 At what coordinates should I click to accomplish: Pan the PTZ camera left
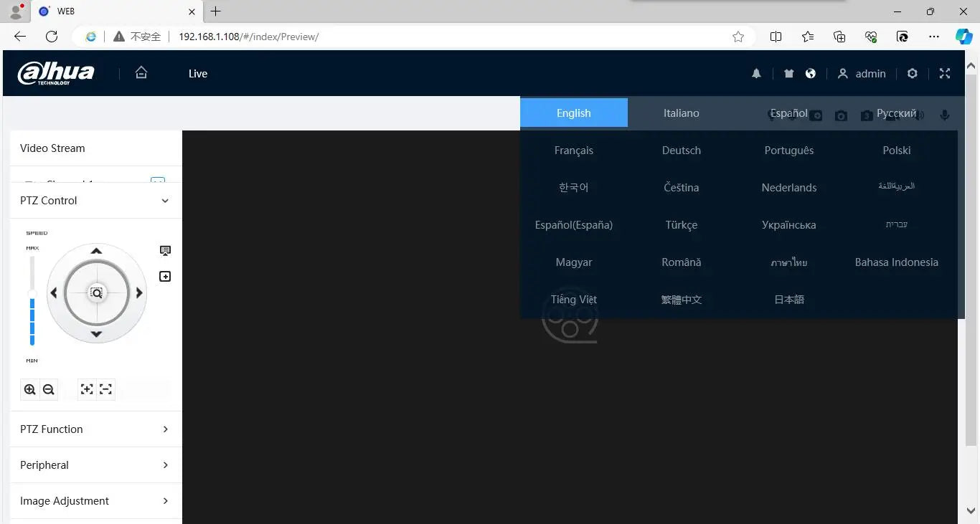[x=54, y=292]
